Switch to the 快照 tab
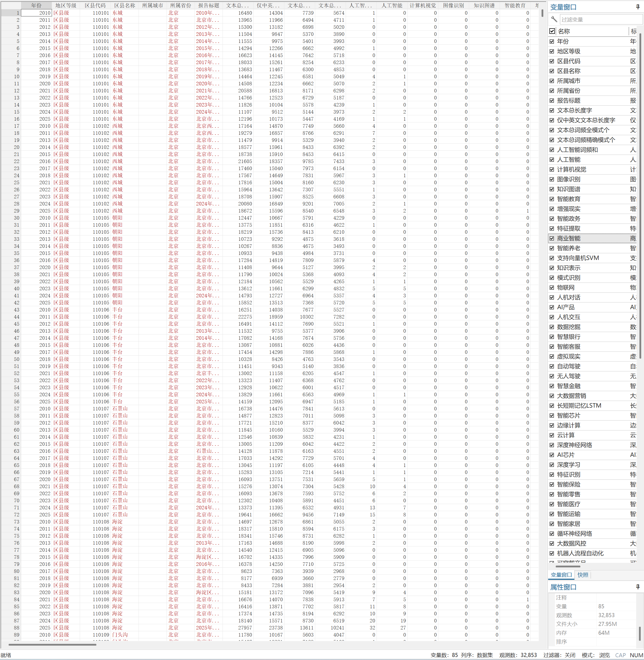Screen dimensions: 644x660 tap(583, 575)
